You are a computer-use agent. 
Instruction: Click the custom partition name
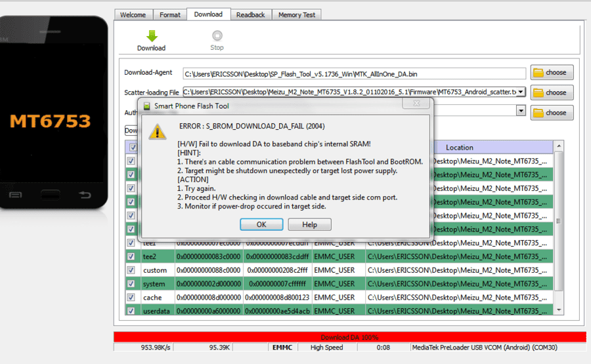pyautogui.click(x=155, y=270)
